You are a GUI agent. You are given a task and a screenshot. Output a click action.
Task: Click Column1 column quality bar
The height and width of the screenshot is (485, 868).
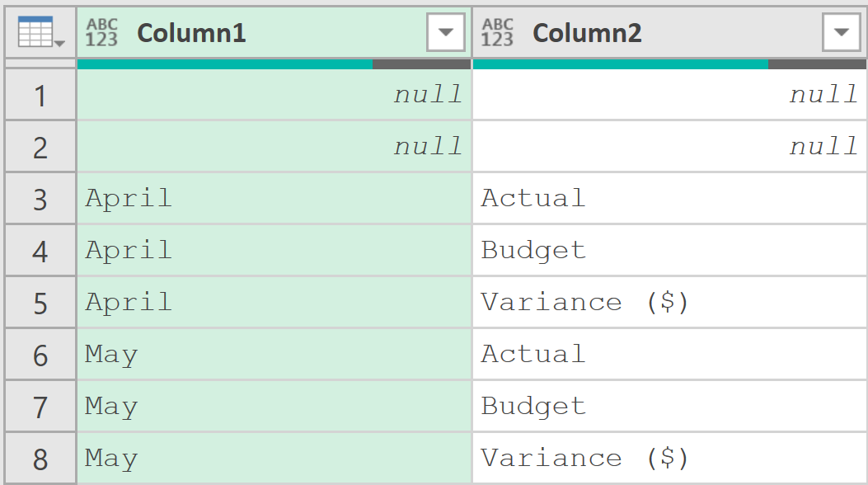tap(274, 64)
